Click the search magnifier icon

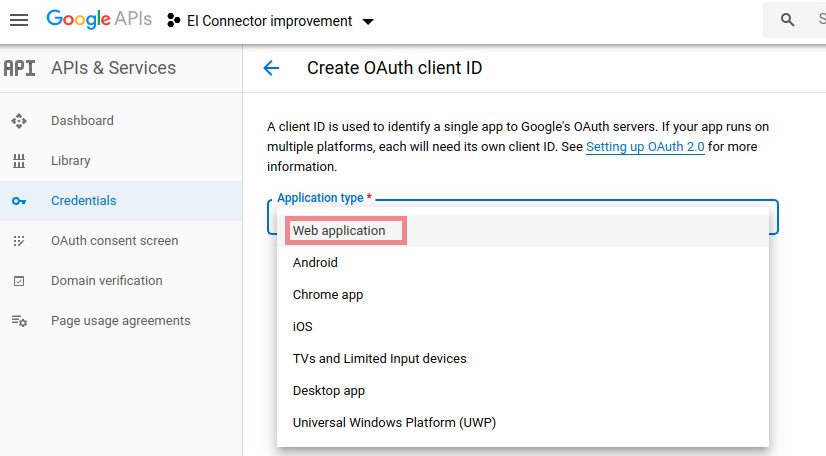coord(788,20)
